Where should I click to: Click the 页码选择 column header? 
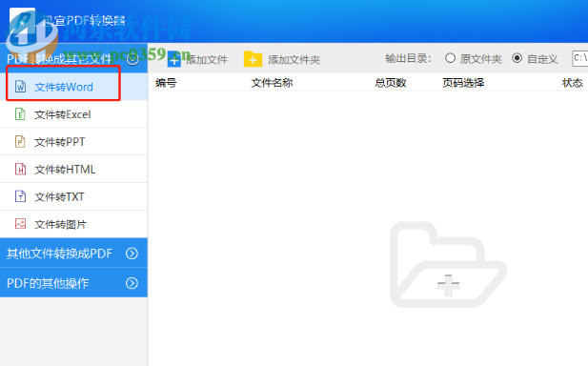463,83
